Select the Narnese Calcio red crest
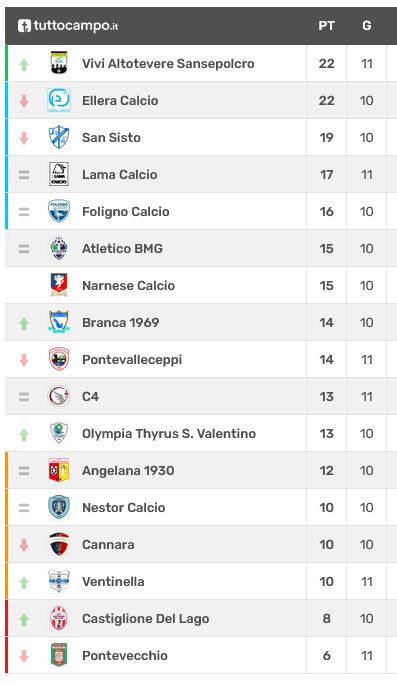The image size is (397, 685). (x=59, y=285)
